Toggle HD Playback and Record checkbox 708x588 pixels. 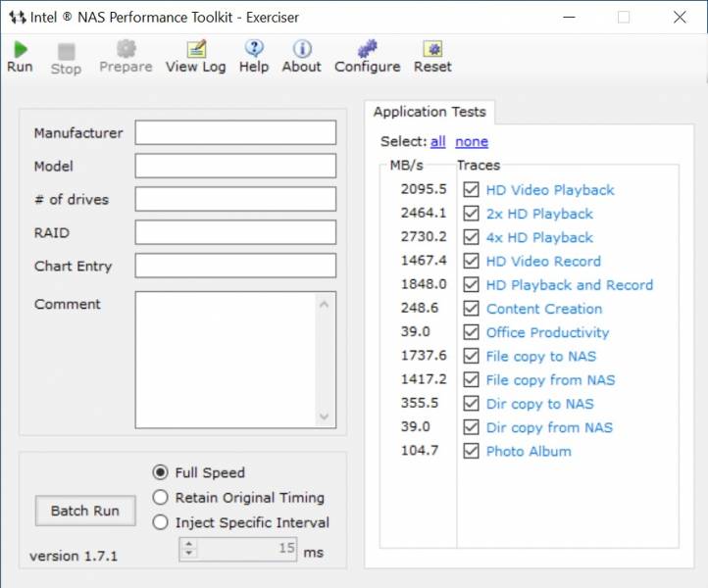coord(471,285)
